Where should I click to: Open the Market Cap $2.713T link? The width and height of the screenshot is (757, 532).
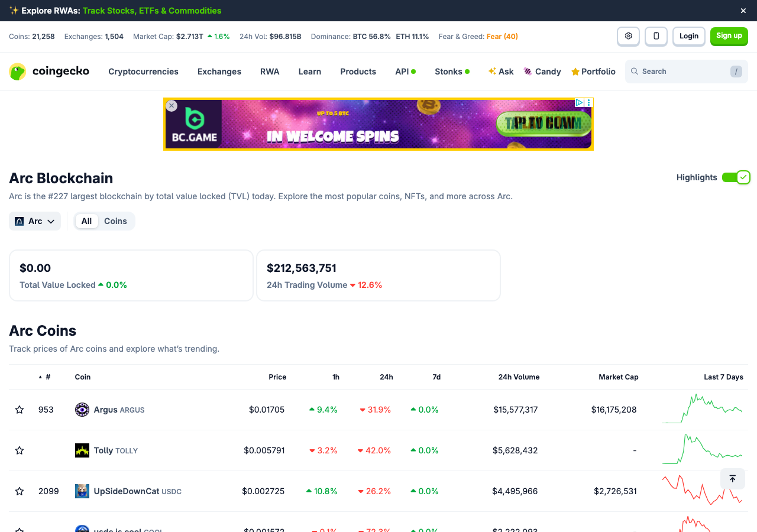click(190, 37)
